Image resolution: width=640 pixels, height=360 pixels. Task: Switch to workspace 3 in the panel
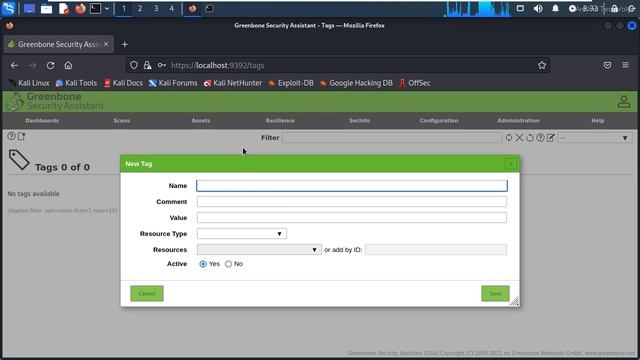click(x=156, y=8)
